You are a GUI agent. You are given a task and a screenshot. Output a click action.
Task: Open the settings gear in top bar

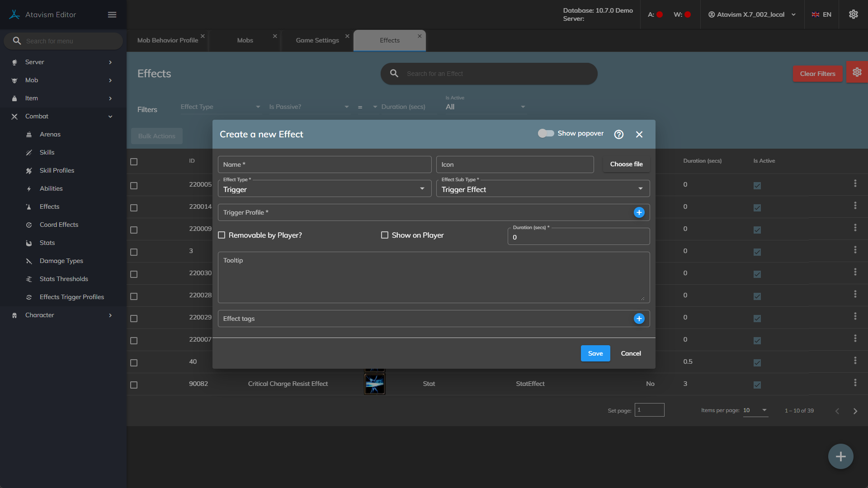tap(853, 14)
